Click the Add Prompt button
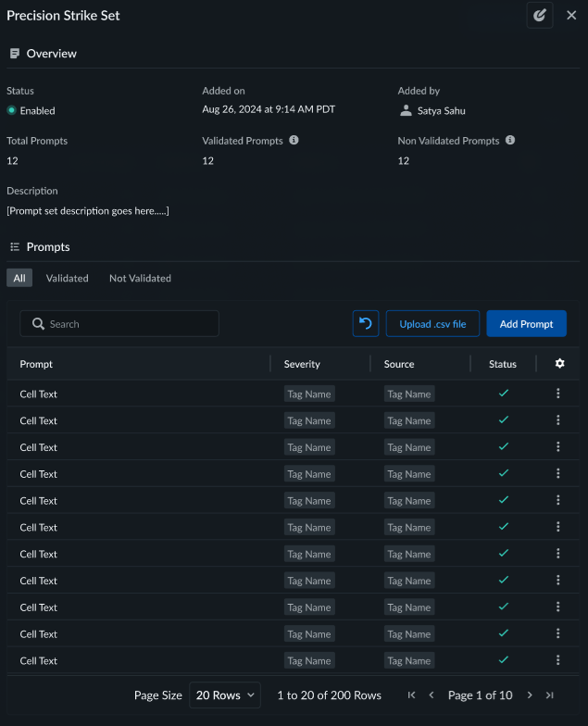Viewport: 588px width, 726px height. tap(526, 324)
